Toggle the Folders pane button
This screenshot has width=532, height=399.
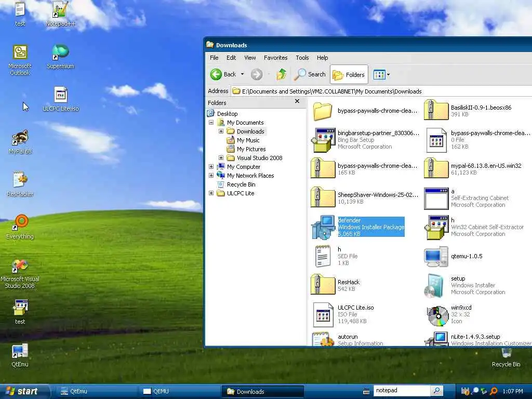click(x=349, y=74)
